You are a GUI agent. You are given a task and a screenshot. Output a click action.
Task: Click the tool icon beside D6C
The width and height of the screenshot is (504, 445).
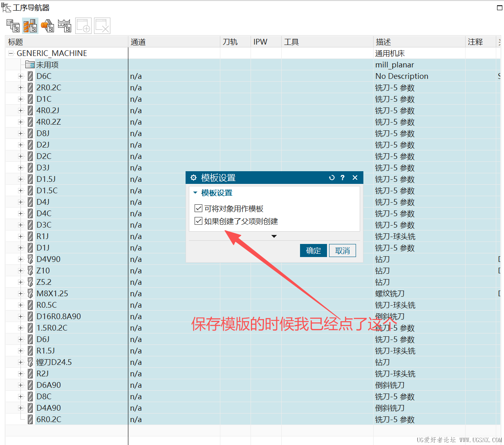click(x=30, y=76)
